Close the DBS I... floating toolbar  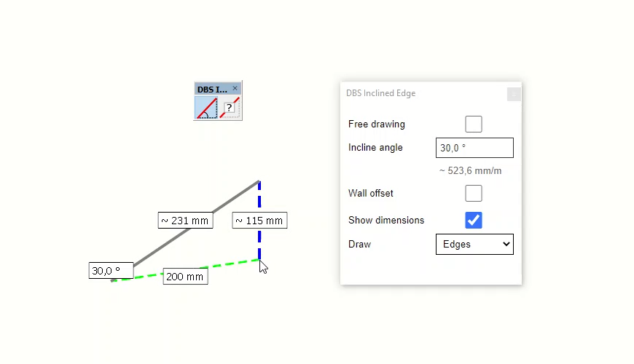tap(235, 88)
